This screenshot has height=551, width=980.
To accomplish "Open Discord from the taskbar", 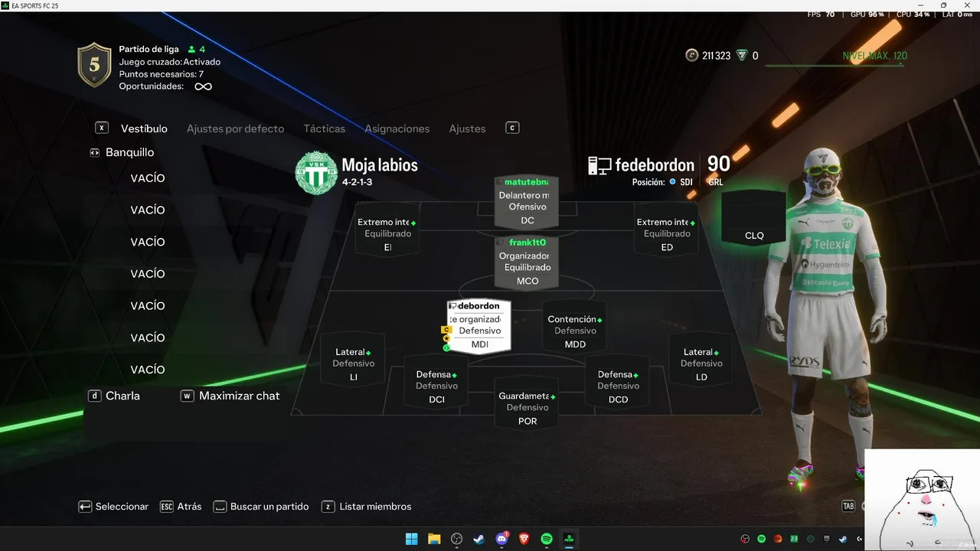I will point(501,539).
